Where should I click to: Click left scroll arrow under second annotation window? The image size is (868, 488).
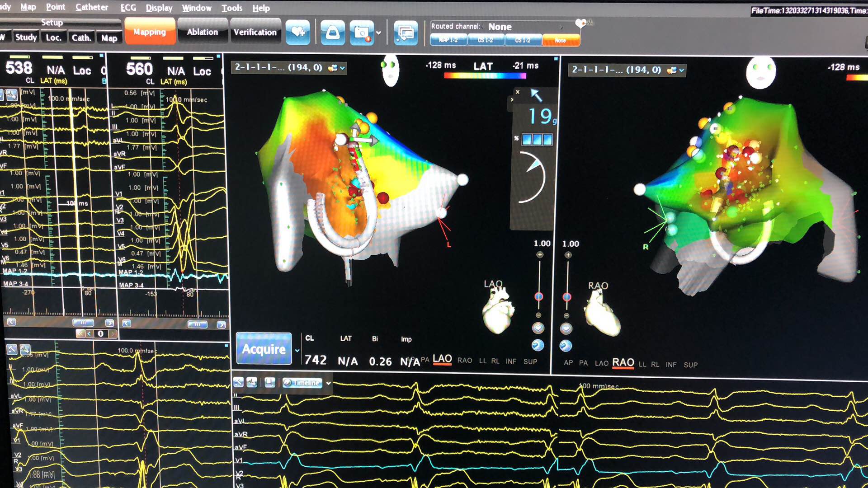tap(127, 324)
